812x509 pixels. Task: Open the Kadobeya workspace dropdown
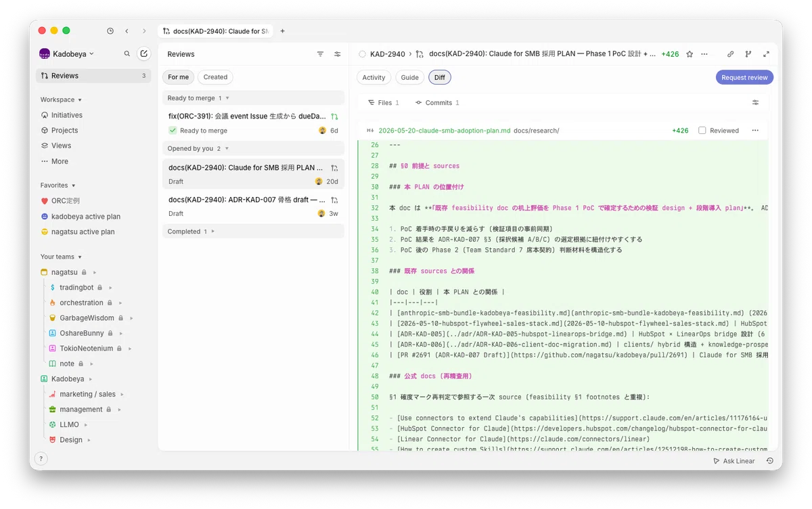click(66, 54)
